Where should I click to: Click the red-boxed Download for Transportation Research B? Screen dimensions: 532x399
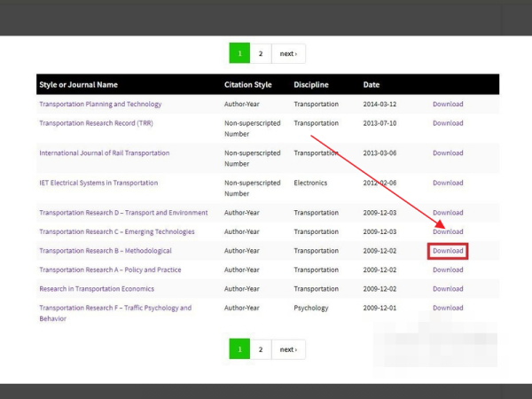(x=447, y=251)
